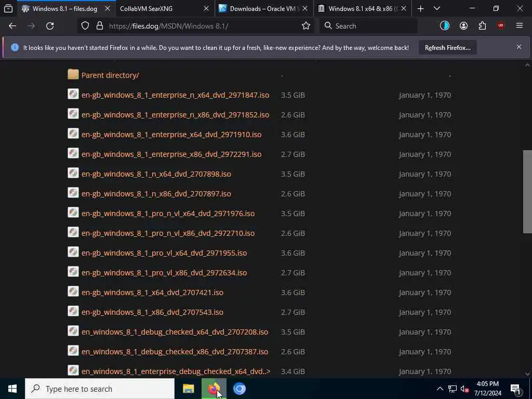Close the Downloads – Oracle VM tab
Image resolution: width=532 pixels, height=399 pixels.
[305, 9]
